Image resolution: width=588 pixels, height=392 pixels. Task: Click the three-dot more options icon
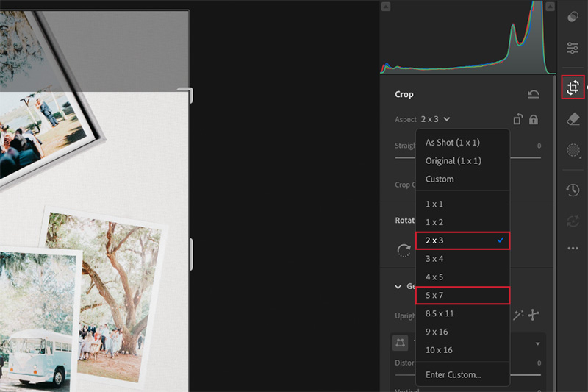pos(573,249)
